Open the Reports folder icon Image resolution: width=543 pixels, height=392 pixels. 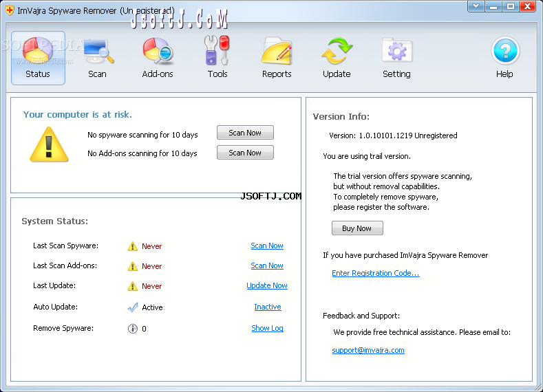[277, 51]
